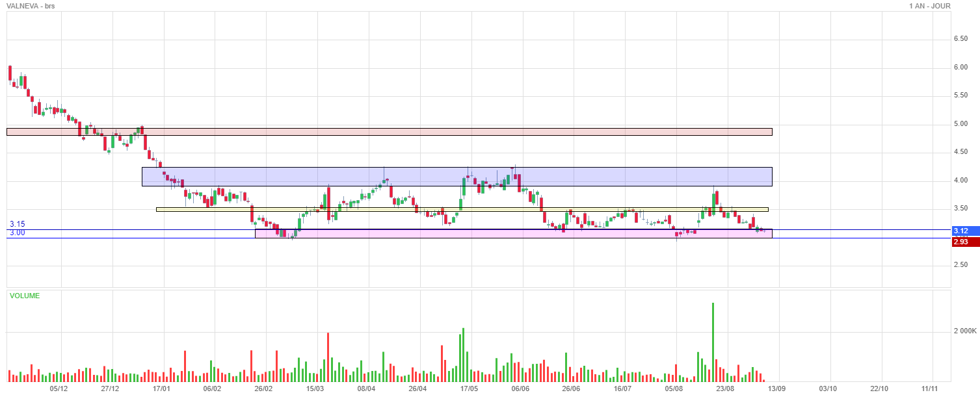The image size is (980, 395).
Task: Select the 27/12 date label
Action: 110,389
